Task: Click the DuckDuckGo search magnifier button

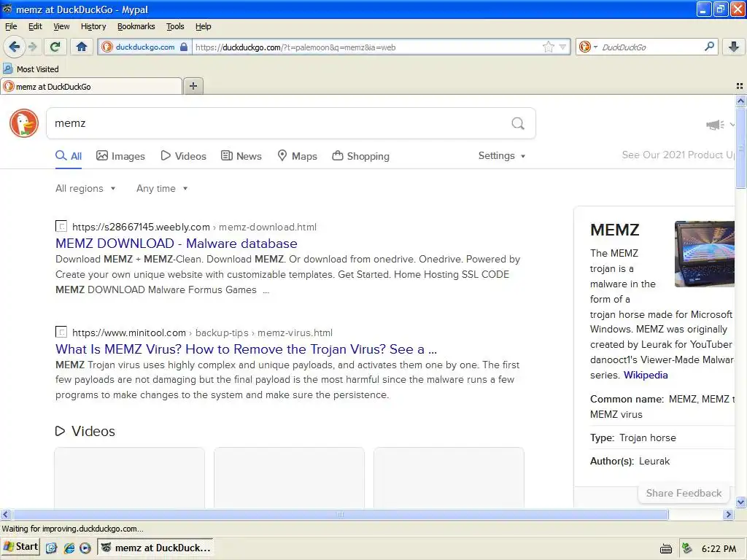Action: pos(518,124)
